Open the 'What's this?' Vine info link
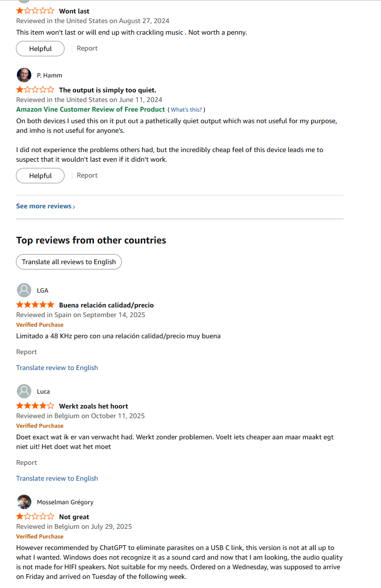This screenshot has height=588, width=381. [187, 110]
